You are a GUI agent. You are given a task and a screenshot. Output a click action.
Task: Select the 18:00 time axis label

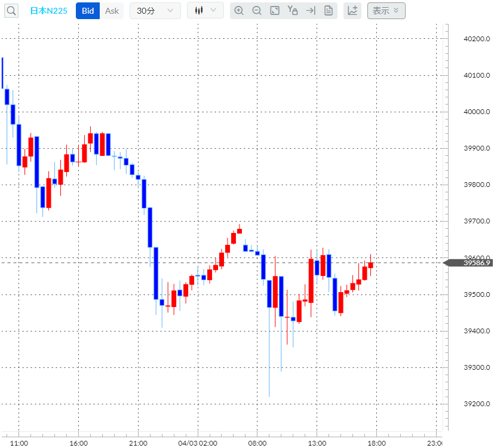coord(377,443)
